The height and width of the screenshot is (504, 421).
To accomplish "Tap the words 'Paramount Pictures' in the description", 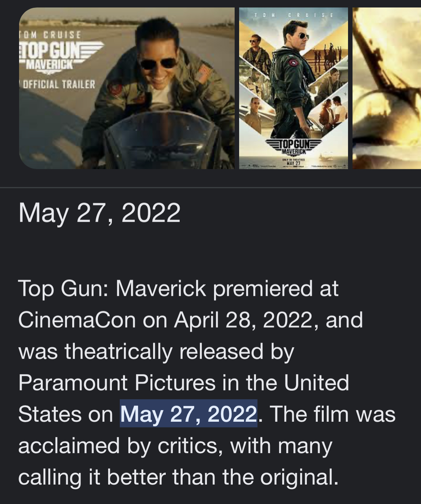I will 116,382.
